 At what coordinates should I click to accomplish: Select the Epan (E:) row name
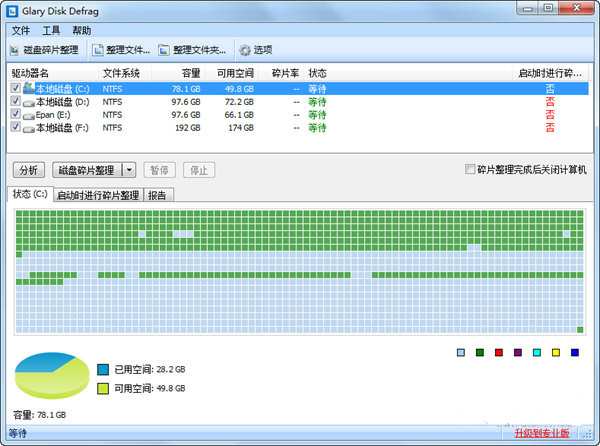(53, 115)
